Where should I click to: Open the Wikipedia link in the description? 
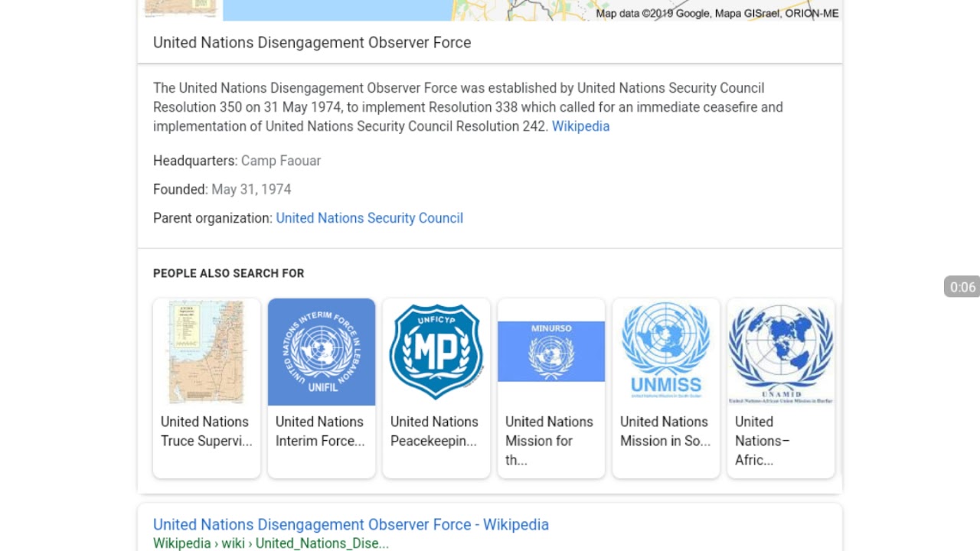[x=580, y=126]
